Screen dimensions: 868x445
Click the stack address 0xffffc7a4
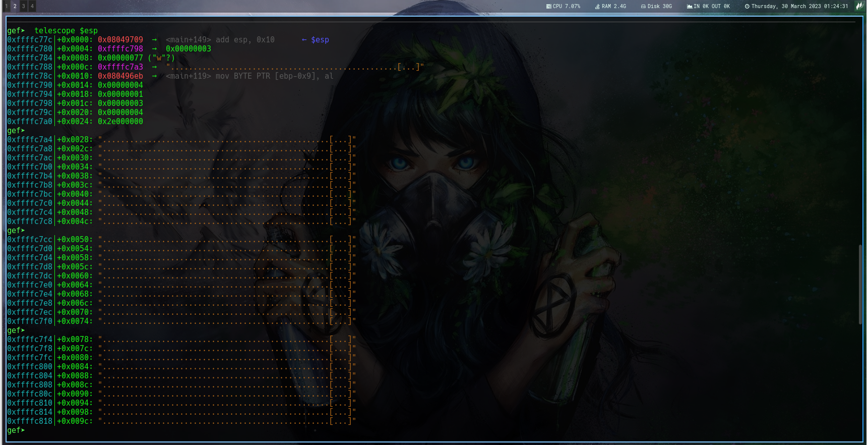pos(30,140)
